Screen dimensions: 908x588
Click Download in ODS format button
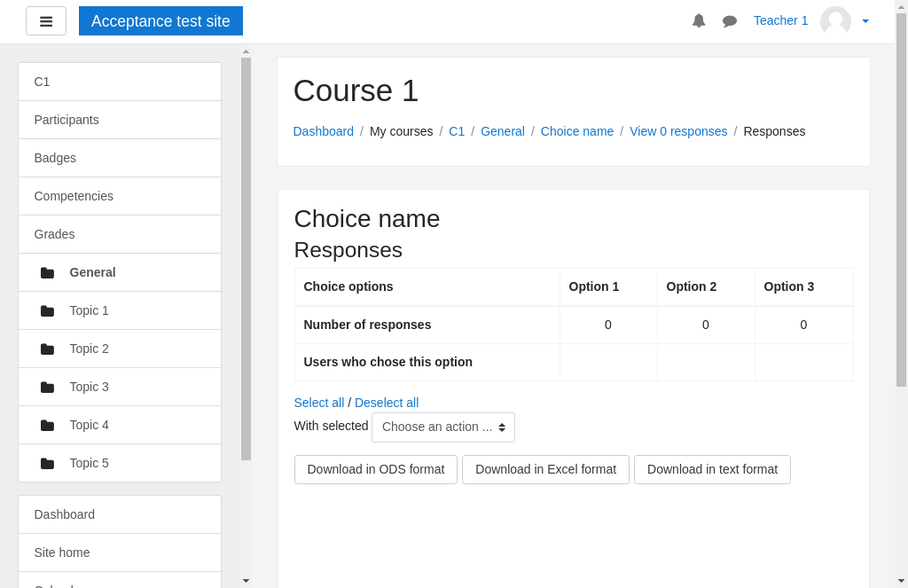point(376,469)
